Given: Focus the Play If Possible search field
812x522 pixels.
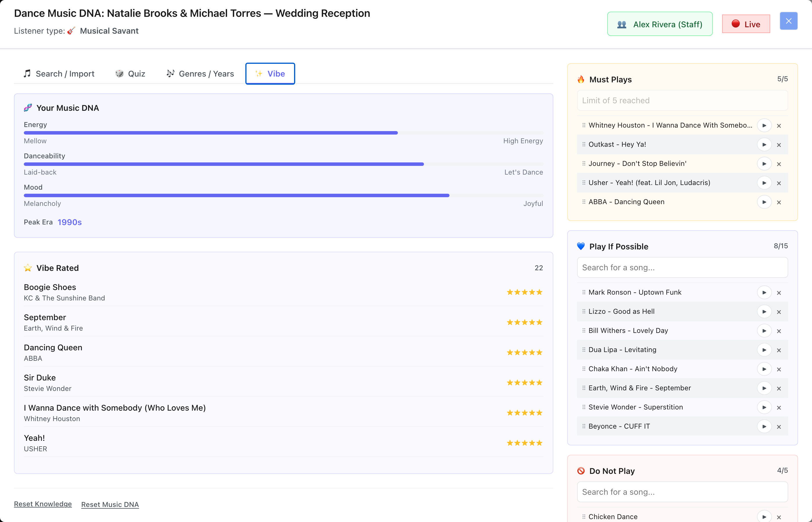Looking at the screenshot, I should (682, 267).
